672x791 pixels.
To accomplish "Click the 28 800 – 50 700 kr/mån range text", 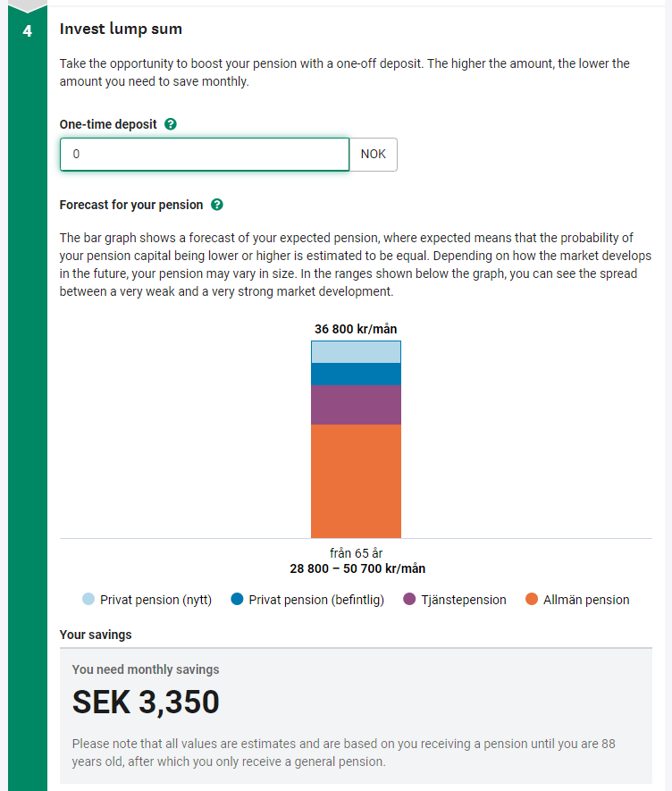I will coord(356,568).
